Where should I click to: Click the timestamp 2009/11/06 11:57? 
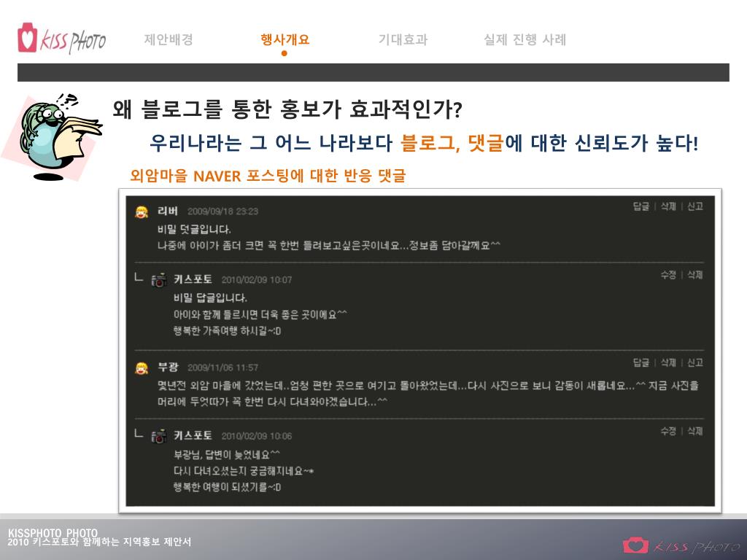click(223, 367)
